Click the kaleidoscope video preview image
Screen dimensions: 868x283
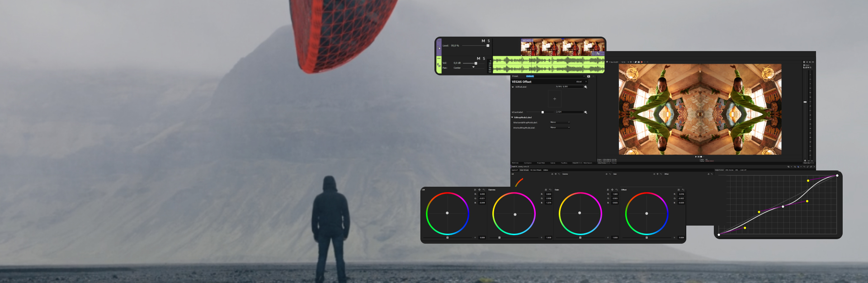[700, 109]
